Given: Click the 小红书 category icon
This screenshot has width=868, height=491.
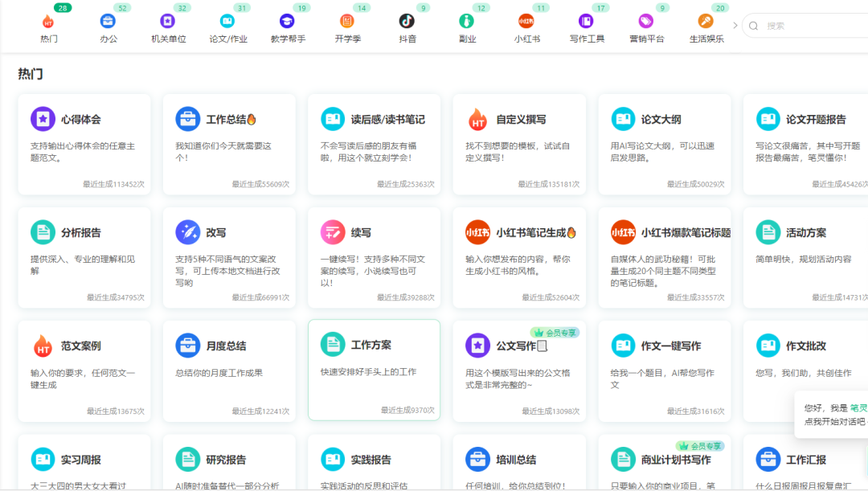Looking at the screenshot, I should click(526, 18).
